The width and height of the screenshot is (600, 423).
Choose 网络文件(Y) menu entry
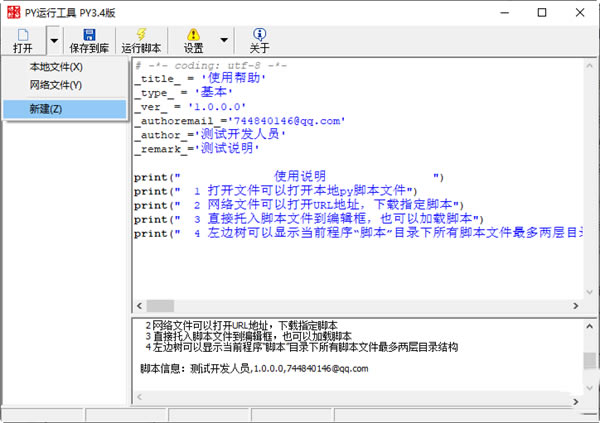56,86
